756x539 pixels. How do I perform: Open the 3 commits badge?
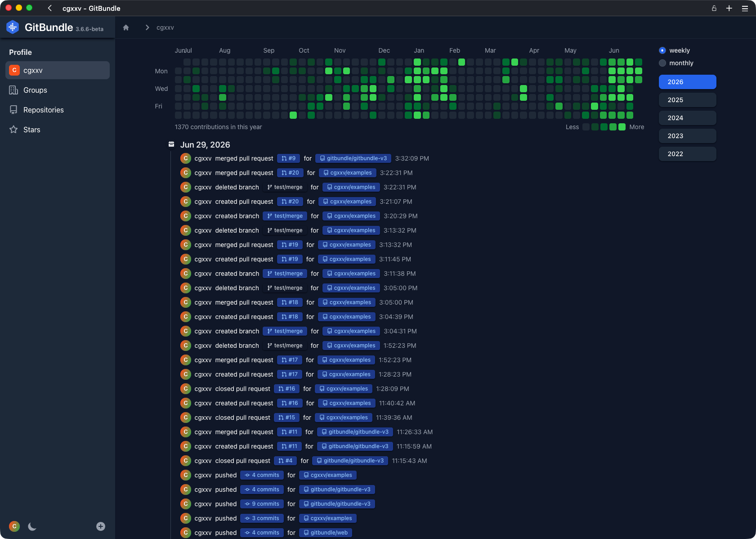coord(262,518)
